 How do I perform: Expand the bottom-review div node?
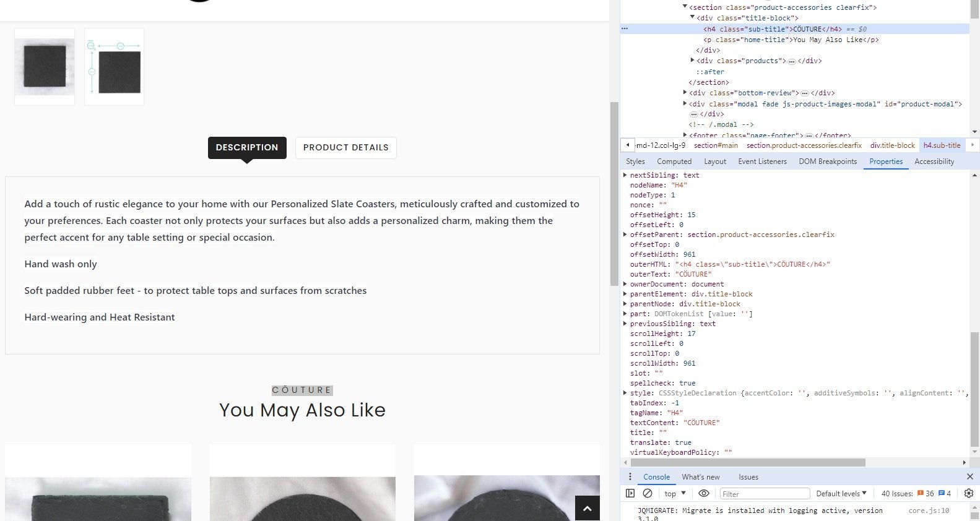click(x=685, y=93)
